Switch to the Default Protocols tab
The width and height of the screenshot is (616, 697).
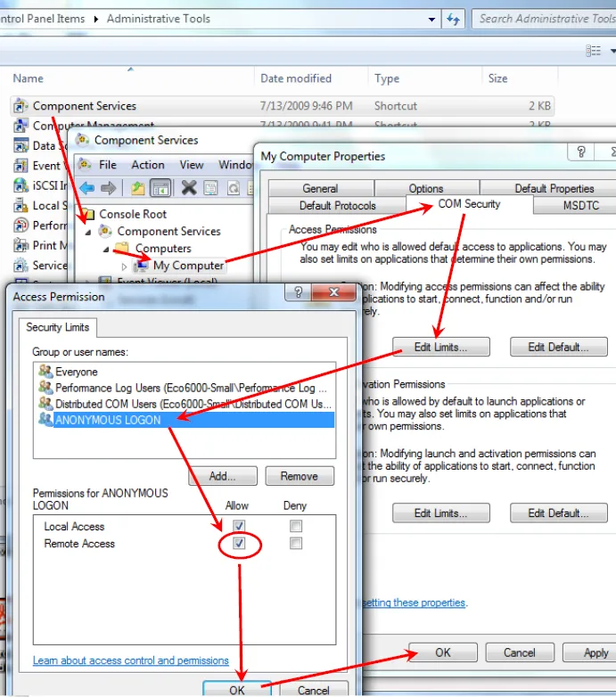point(337,205)
